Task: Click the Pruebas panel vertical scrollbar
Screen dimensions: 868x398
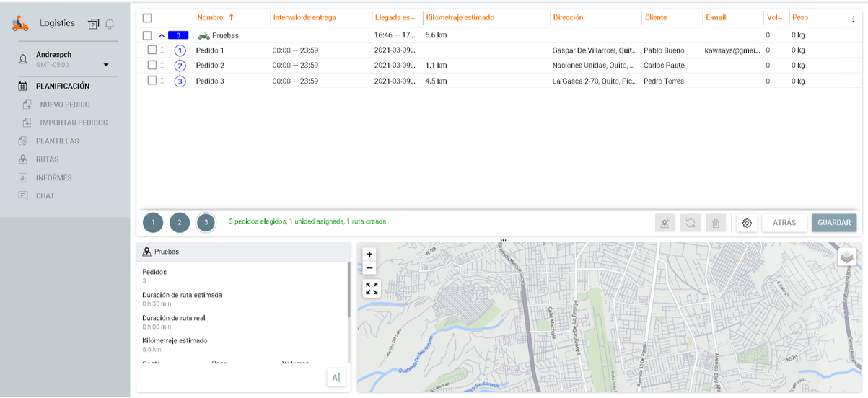Action: [349, 290]
